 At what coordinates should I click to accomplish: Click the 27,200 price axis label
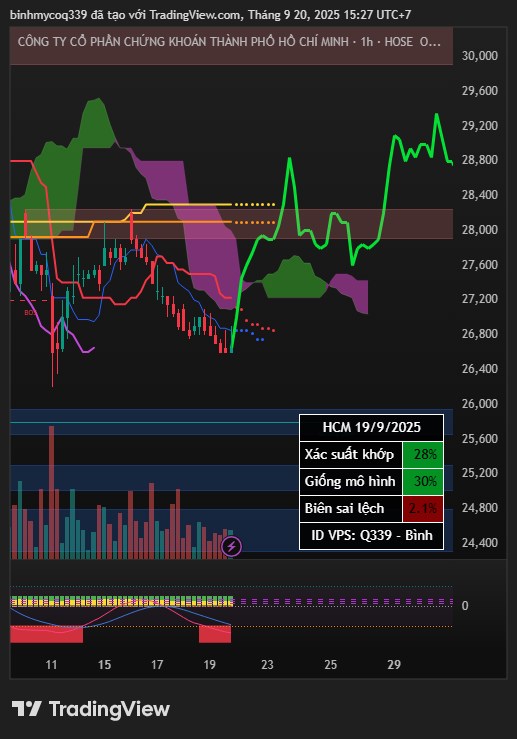pyautogui.click(x=479, y=299)
